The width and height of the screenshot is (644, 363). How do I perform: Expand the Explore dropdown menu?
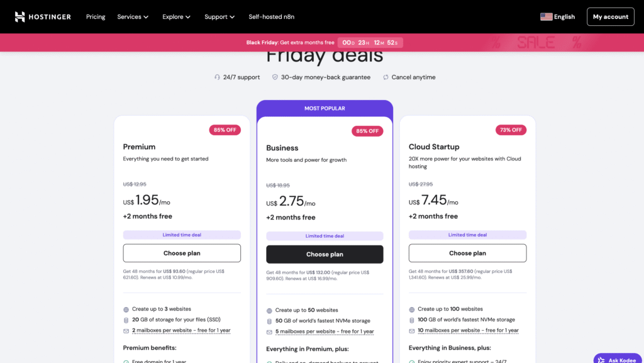click(x=176, y=17)
